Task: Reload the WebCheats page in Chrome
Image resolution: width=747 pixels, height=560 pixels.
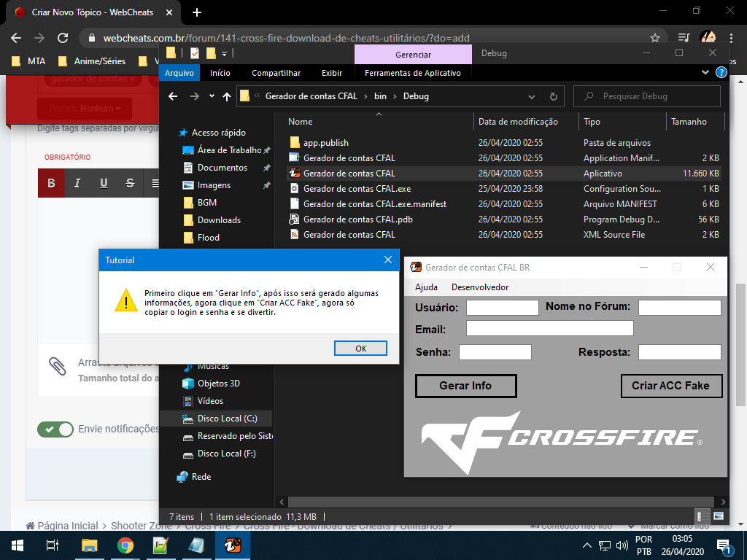Action: 63,38
